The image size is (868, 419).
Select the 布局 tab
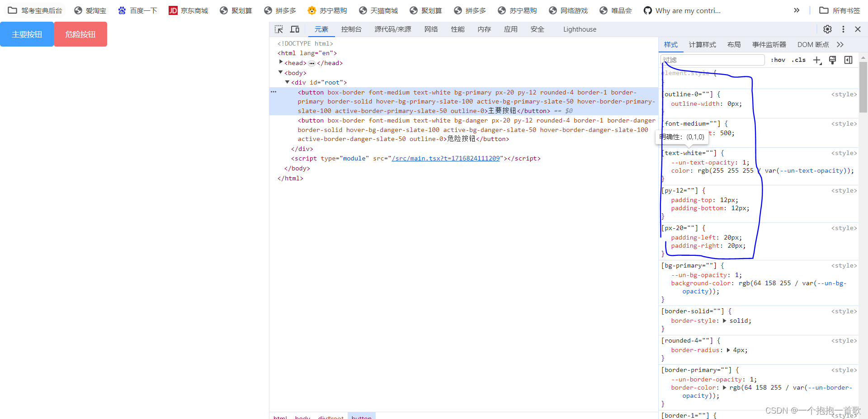[x=734, y=45]
